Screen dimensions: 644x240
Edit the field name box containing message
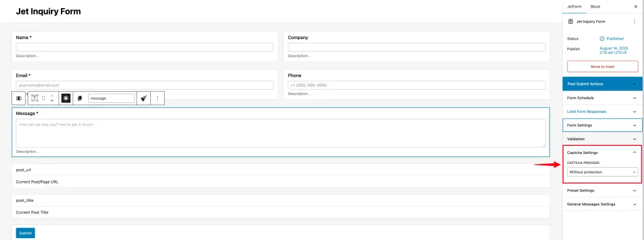[111, 99]
